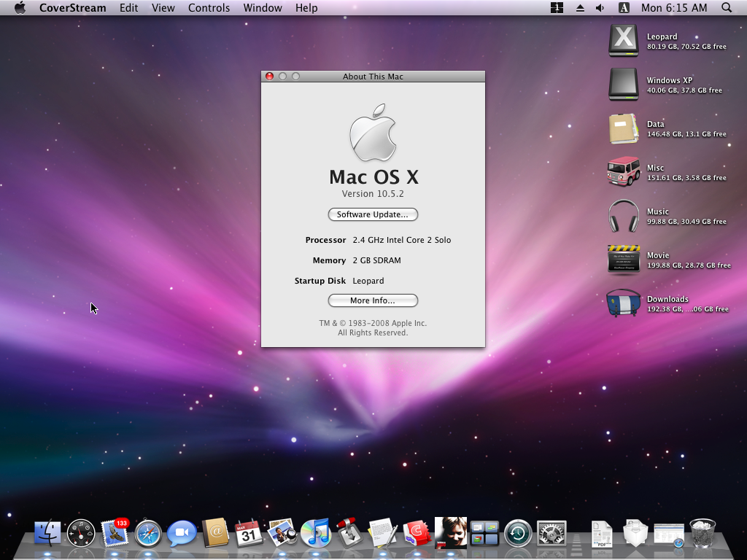Click the album cover face dock icon
This screenshot has height=560, width=747.
click(x=451, y=533)
